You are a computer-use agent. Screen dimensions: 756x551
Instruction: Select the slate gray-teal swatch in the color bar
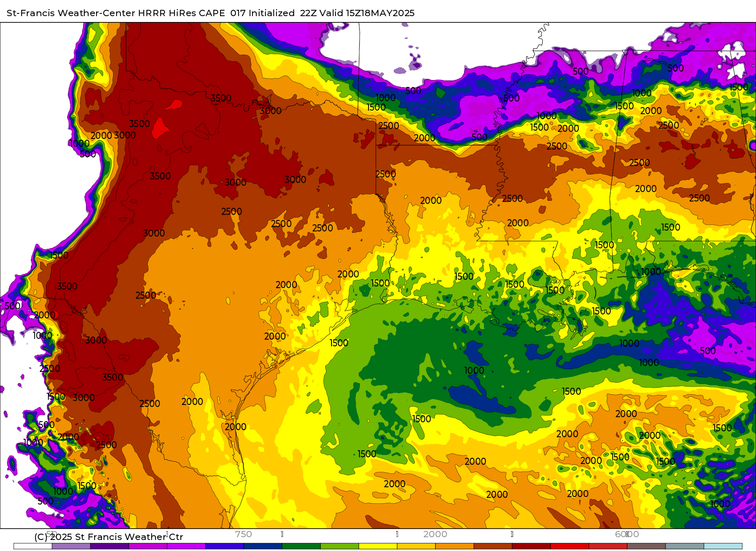(684, 546)
